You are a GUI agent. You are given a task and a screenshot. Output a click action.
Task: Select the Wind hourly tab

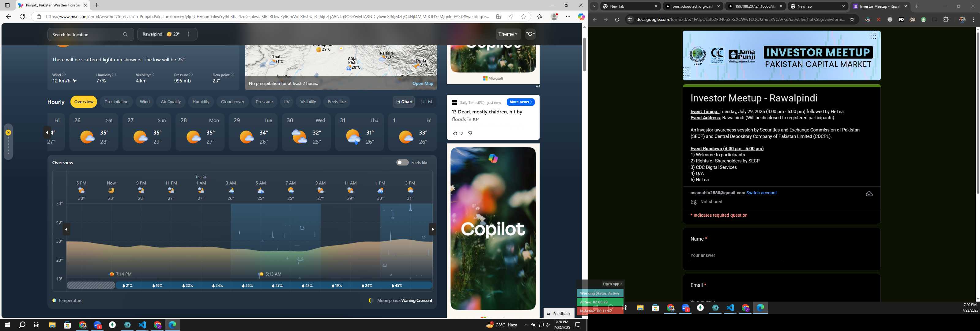tap(145, 102)
